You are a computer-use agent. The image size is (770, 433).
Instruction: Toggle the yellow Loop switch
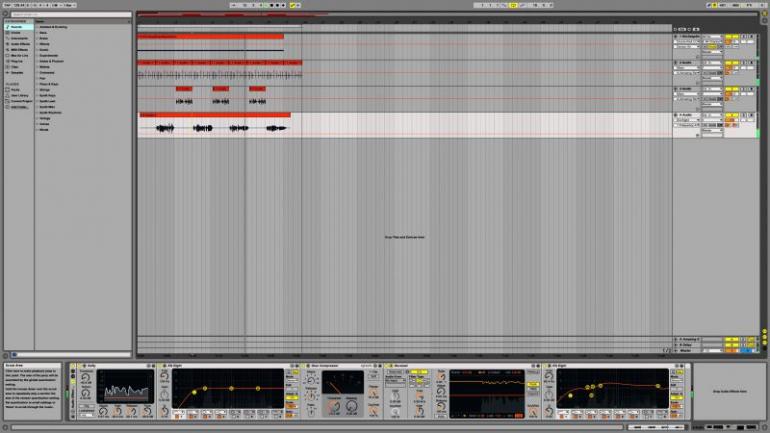(x=513, y=5)
